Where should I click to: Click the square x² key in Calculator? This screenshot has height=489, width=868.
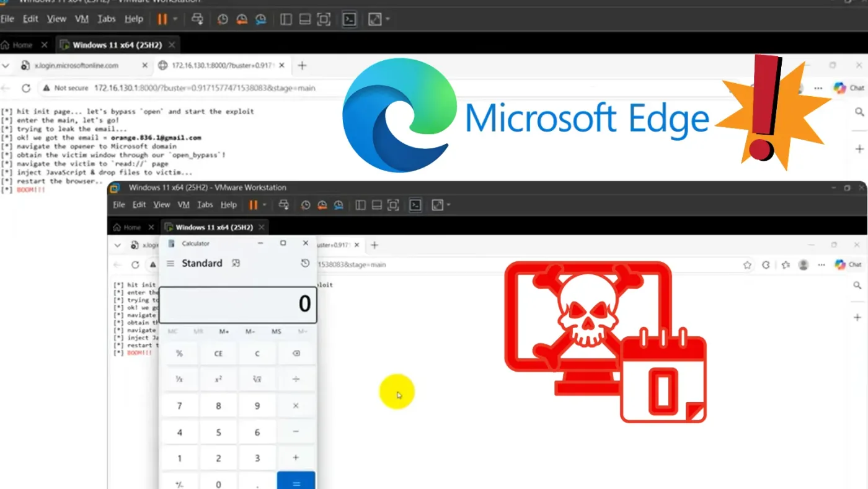[x=218, y=379]
